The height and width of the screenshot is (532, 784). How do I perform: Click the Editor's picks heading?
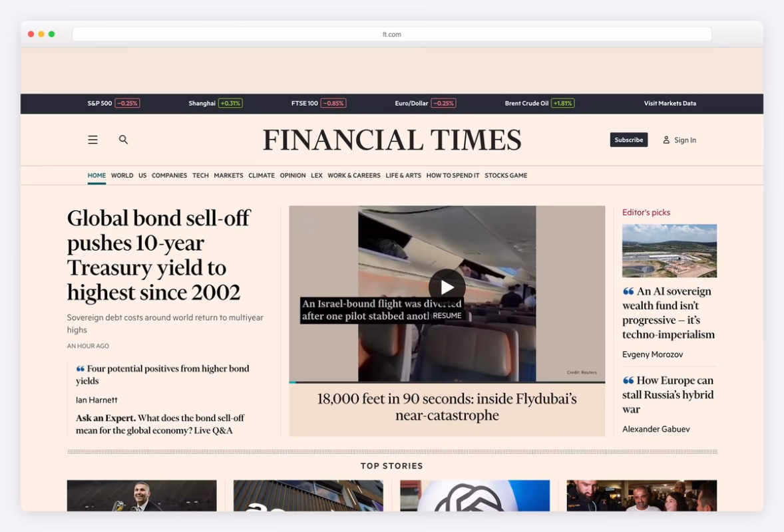point(646,212)
